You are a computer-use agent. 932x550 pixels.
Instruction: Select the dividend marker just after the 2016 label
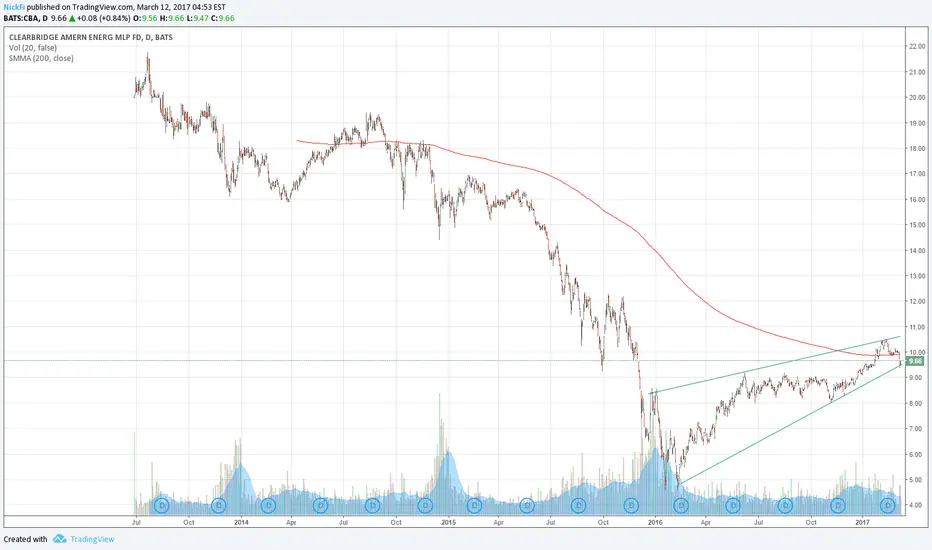click(x=681, y=505)
